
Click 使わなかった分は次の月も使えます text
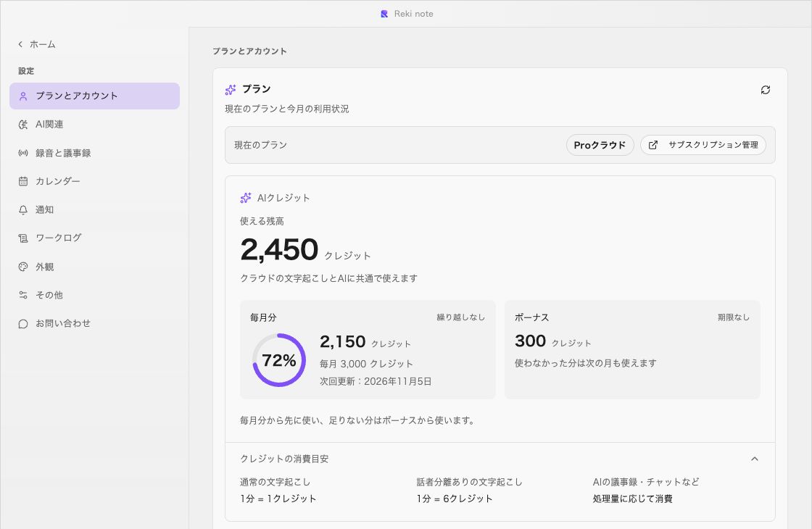click(586, 363)
